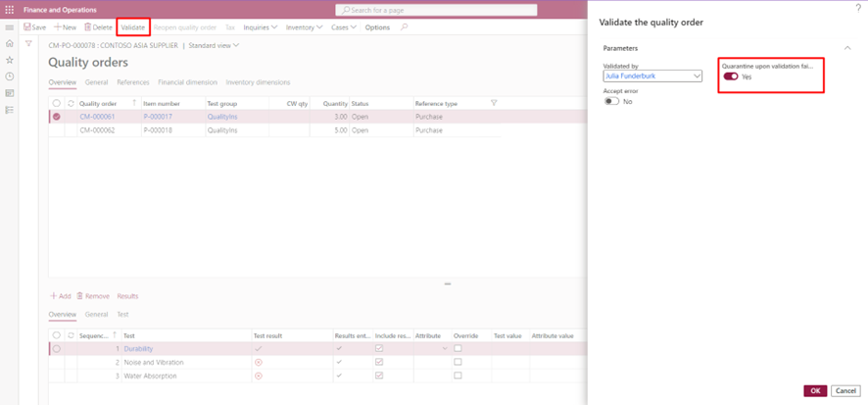Click the Validate button

[x=133, y=27]
